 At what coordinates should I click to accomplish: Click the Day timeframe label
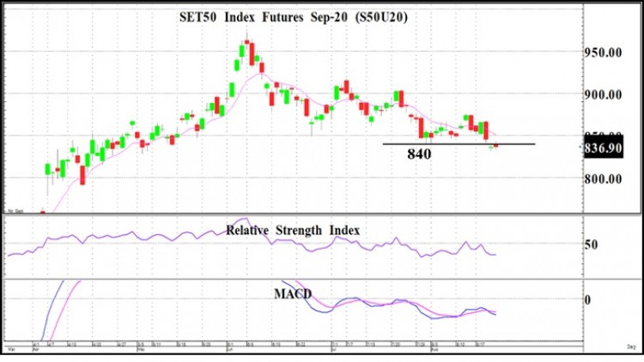click(x=631, y=347)
